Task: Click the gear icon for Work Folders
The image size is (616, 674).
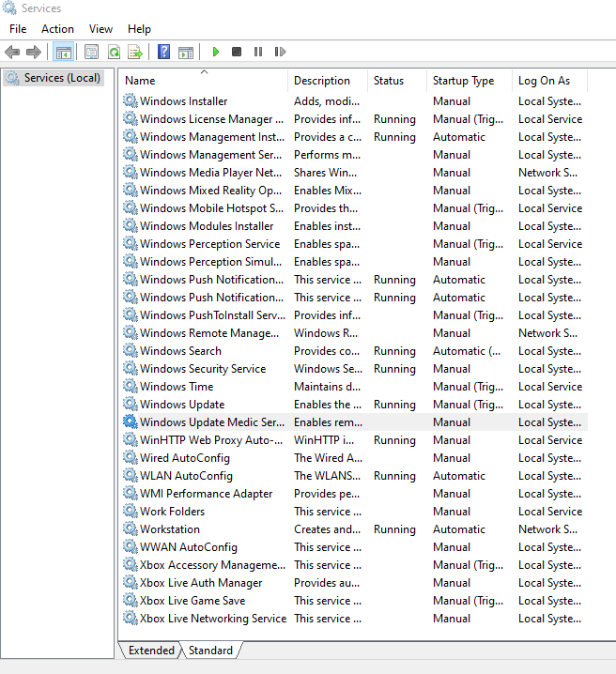Action: click(x=131, y=511)
